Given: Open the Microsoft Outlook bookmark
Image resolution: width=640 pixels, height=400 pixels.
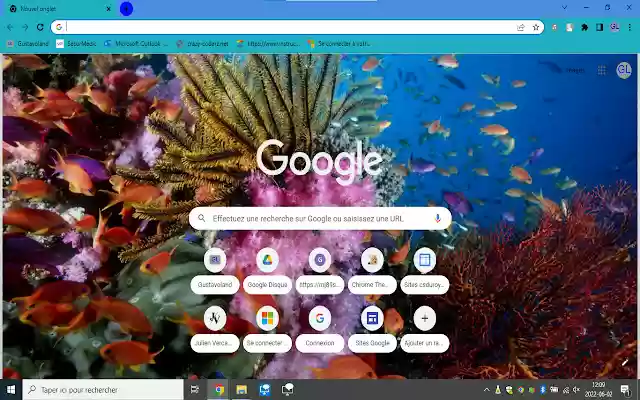Looking at the screenshot, I should point(136,44).
